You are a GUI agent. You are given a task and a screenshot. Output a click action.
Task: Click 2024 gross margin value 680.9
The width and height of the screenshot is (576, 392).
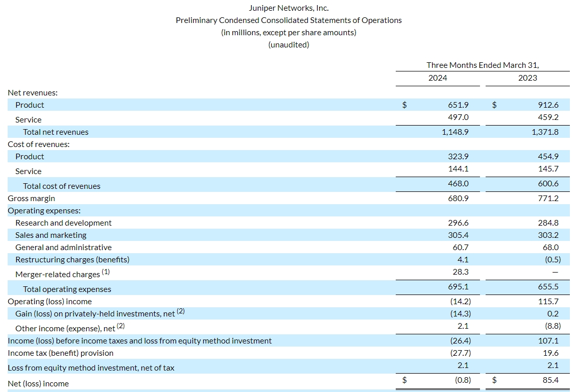(458, 199)
